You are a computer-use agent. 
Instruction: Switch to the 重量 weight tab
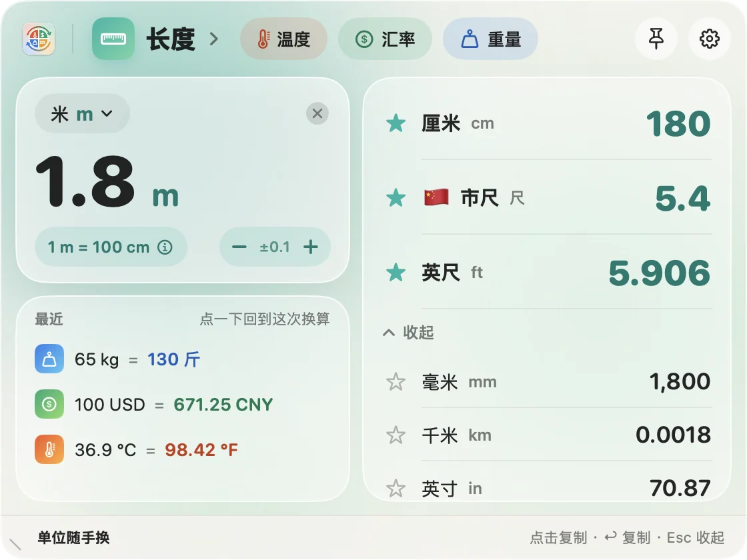pos(491,39)
